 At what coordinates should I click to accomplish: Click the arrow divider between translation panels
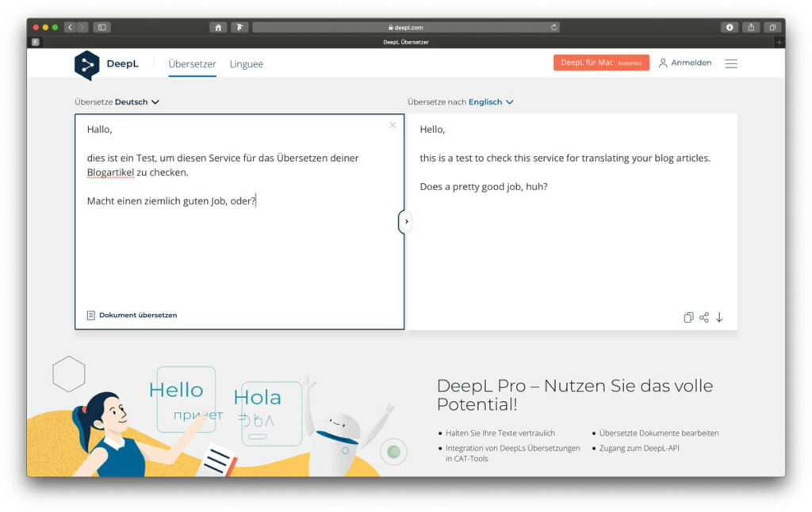click(x=405, y=222)
